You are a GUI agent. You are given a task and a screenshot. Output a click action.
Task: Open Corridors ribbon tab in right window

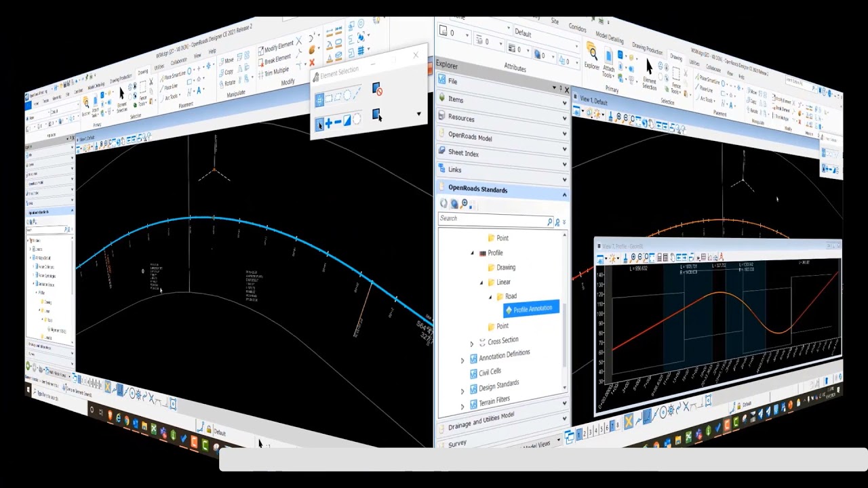[x=577, y=27]
